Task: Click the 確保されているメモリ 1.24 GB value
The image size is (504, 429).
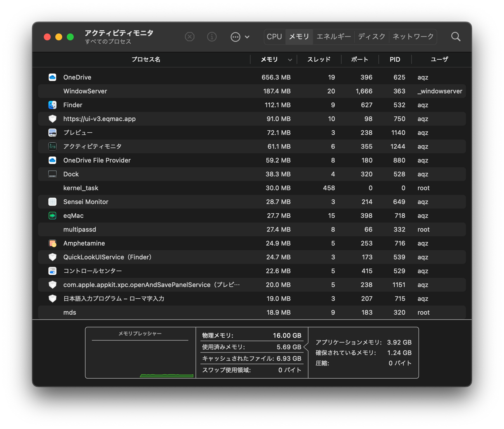Action: point(399,353)
